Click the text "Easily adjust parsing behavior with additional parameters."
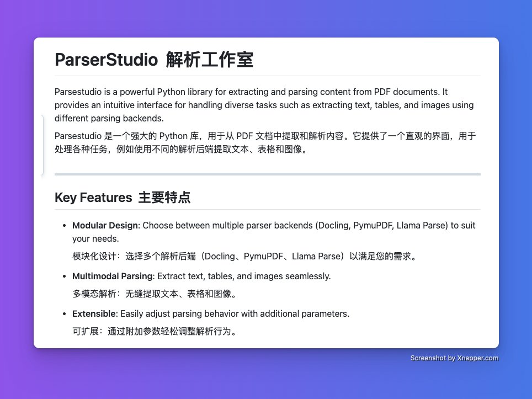 235,313
